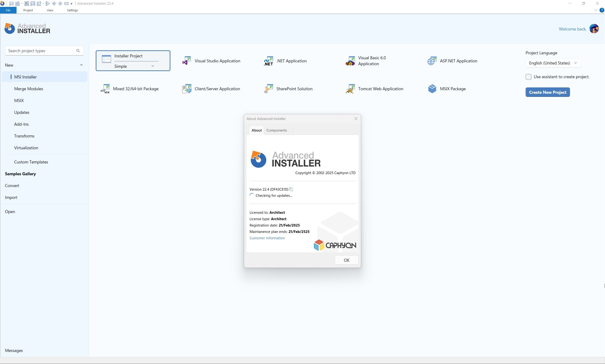Screen dimensions: 605x364
Task: Click the Back arrow icon in toolbar
Action: tap(54, 4)
